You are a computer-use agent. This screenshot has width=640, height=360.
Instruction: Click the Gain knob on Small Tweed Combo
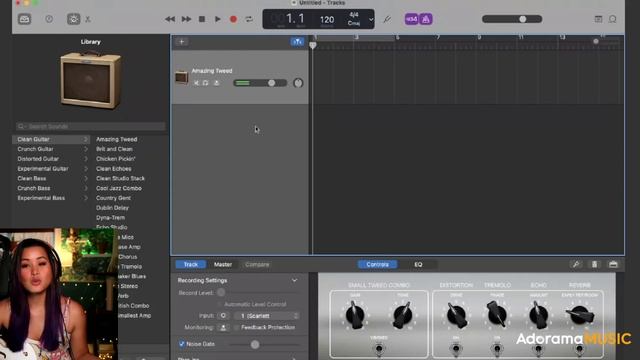(354, 315)
